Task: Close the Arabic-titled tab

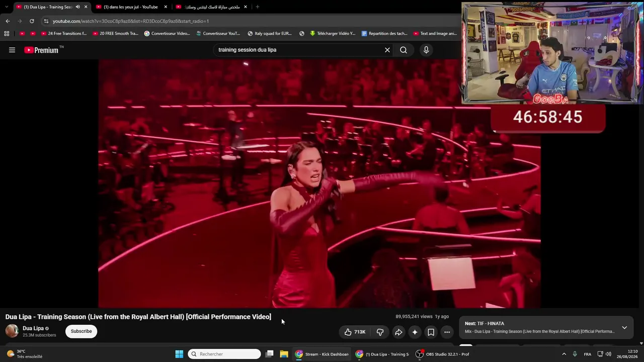Action: [x=246, y=7]
